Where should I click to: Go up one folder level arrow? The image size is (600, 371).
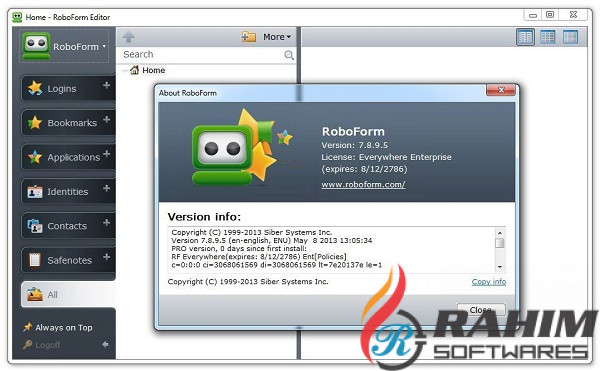(x=129, y=37)
